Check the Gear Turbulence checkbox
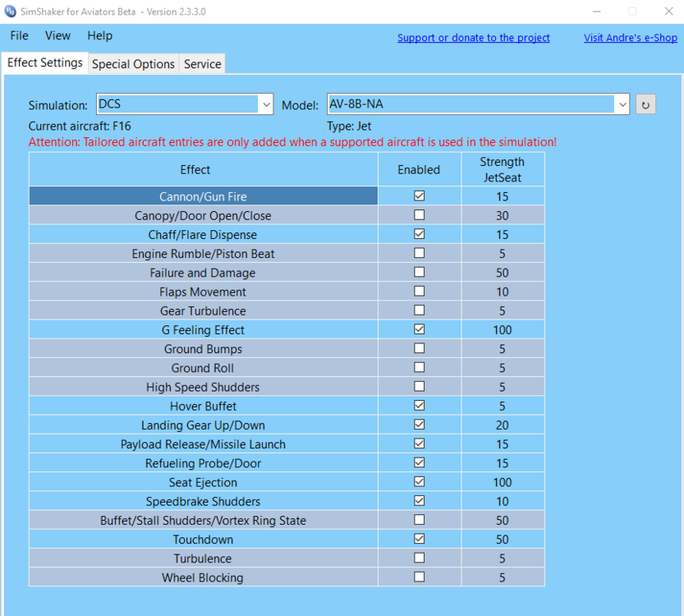Viewport: 684px width, 616px height. (420, 310)
